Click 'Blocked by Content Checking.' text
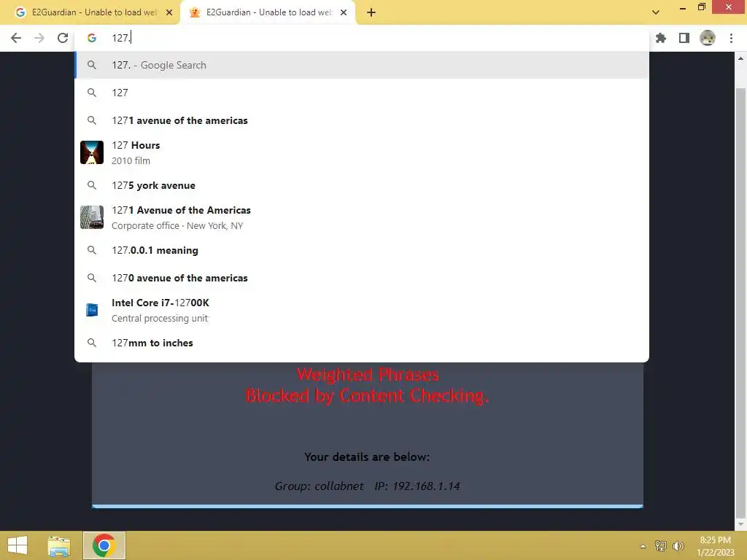Viewport: 747px width, 560px height. click(x=367, y=396)
